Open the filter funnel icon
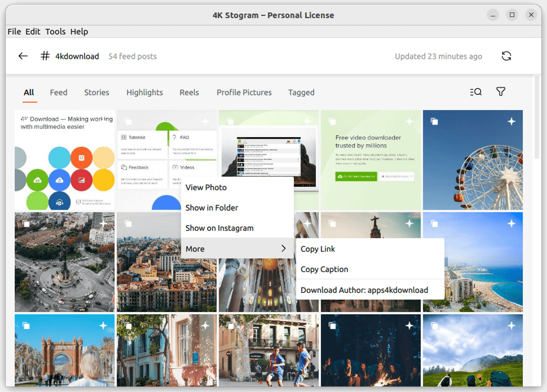This screenshot has width=547, height=392. pos(501,92)
